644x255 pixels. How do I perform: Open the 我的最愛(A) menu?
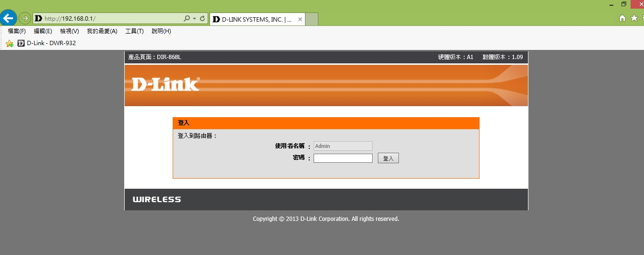point(102,31)
